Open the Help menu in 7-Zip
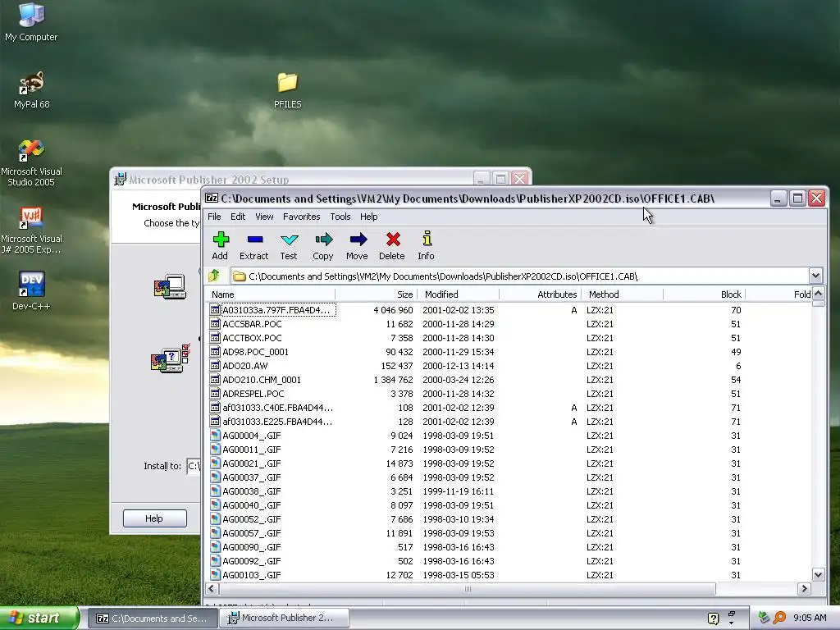This screenshot has height=630, width=840. click(x=368, y=217)
